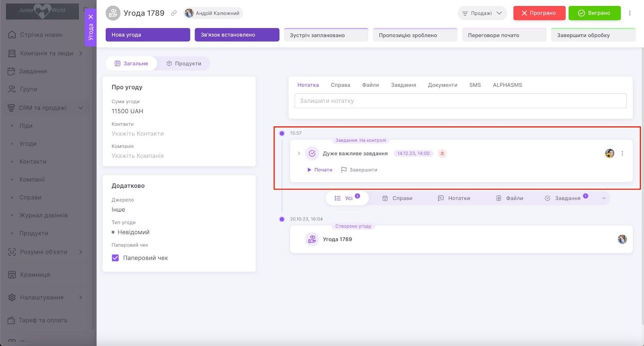The width and height of the screenshot is (644, 346).
Task: Click the task status check-circle icon
Action: 312,153
